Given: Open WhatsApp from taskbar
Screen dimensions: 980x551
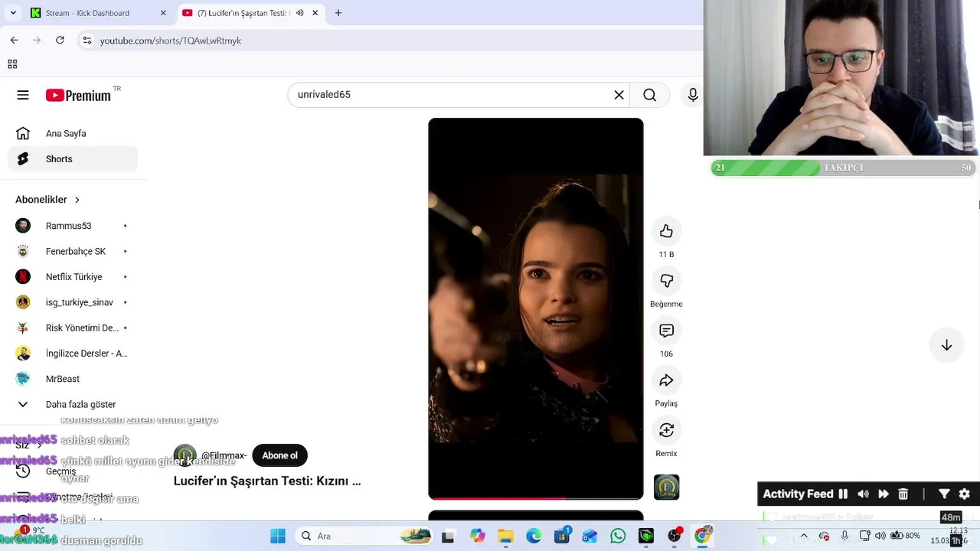Looking at the screenshot, I should (x=618, y=536).
